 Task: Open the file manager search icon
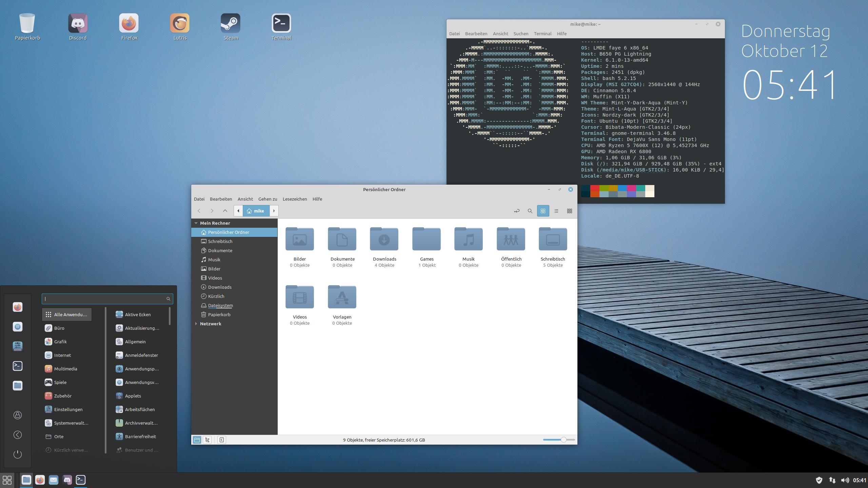click(x=530, y=211)
